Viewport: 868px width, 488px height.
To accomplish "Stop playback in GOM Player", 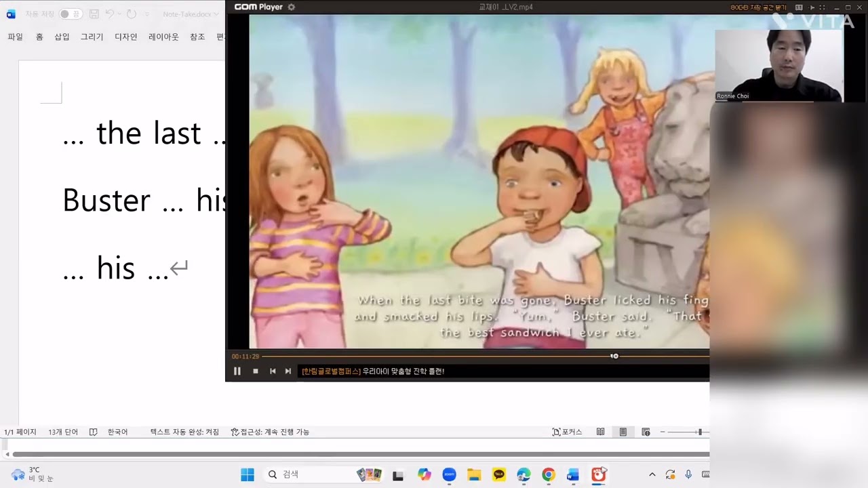I will (x=255, y=371).
